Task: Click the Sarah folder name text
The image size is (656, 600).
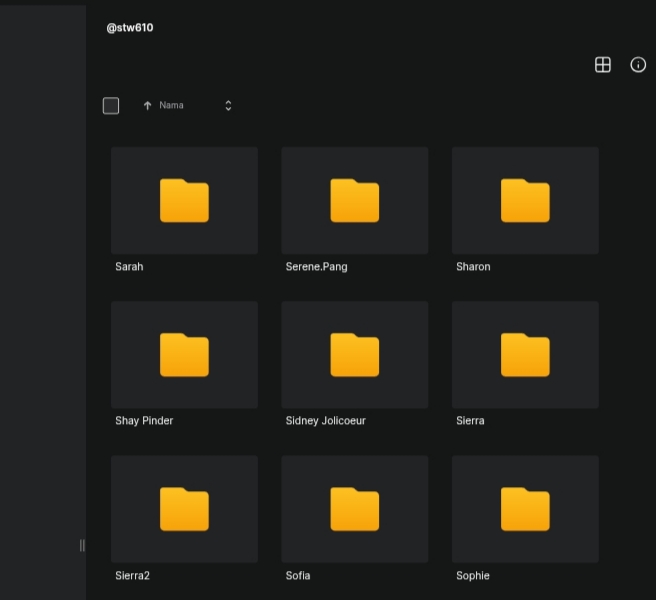Action: tap(129, 267)
